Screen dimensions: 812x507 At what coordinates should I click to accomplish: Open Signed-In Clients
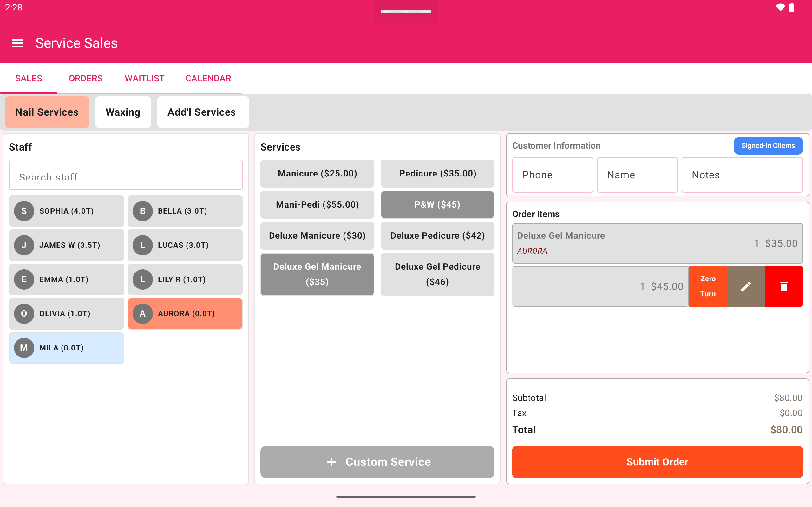click(x=768, y=145)
